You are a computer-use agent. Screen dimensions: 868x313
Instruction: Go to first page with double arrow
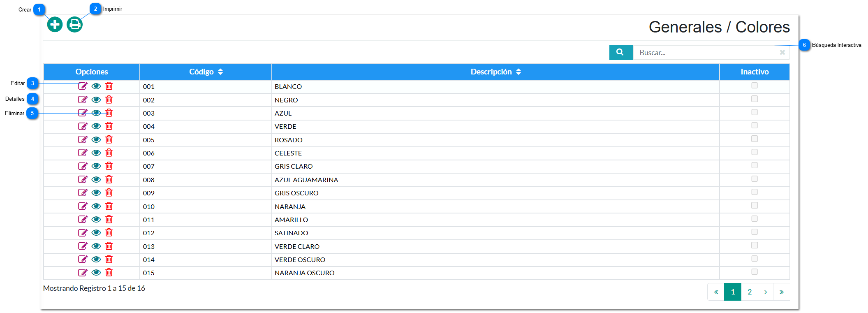coord(716,292)
